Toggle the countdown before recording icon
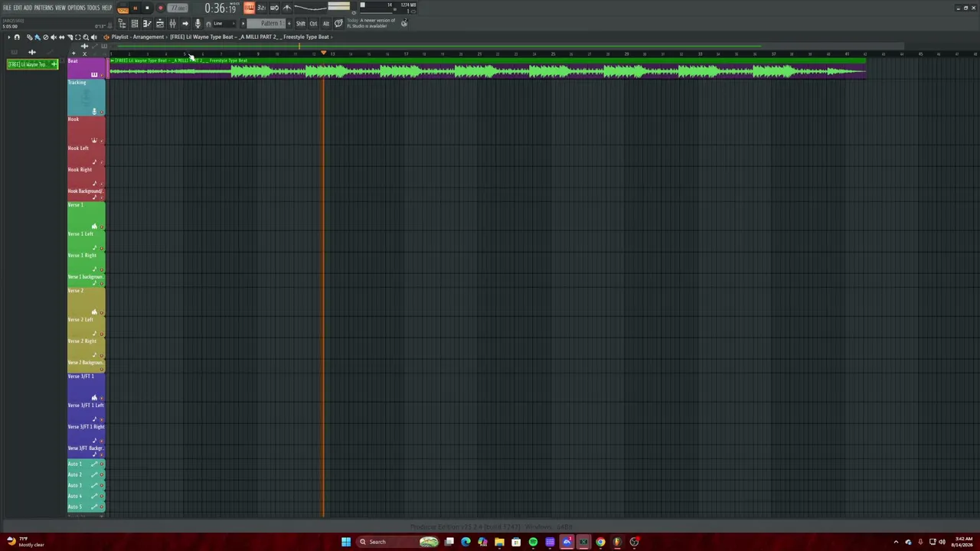The width and height of the screenshot is (980, 551). point(262,8)
